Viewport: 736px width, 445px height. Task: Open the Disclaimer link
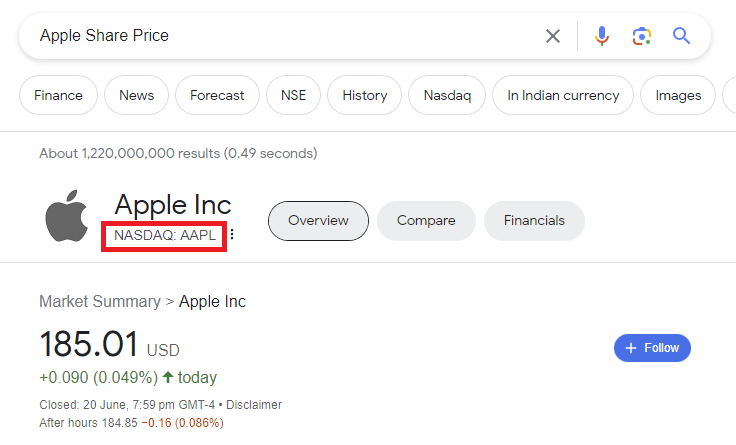click(253, 405)
